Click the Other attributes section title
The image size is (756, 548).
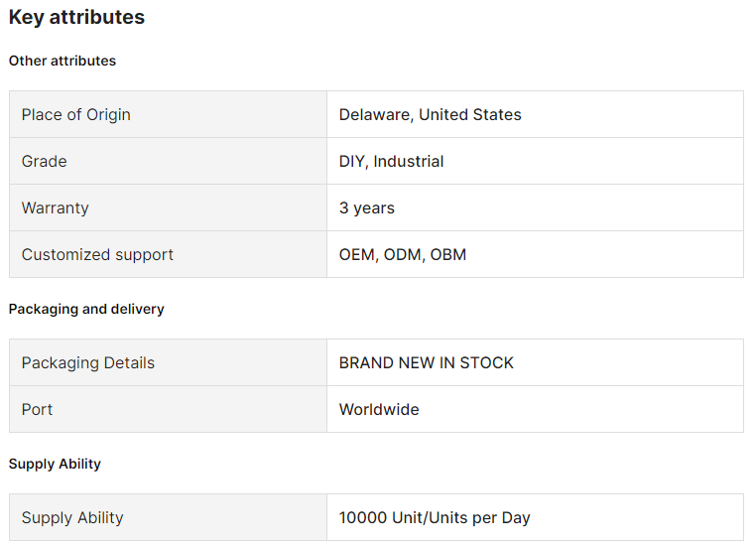coord(63,61)
